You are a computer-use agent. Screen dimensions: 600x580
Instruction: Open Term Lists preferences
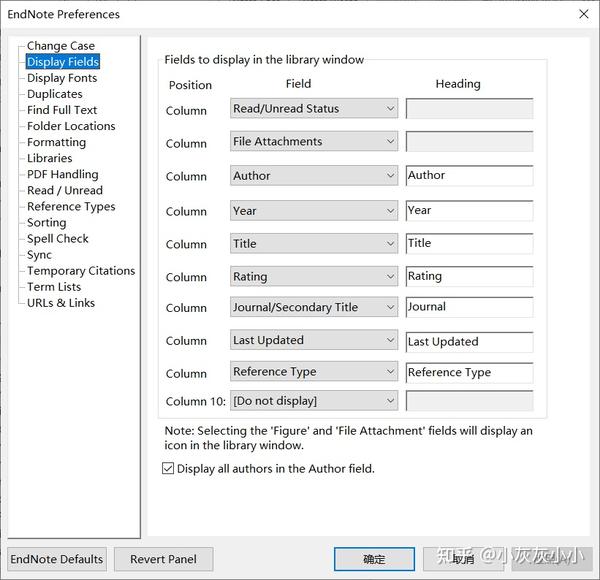[54, 287]
